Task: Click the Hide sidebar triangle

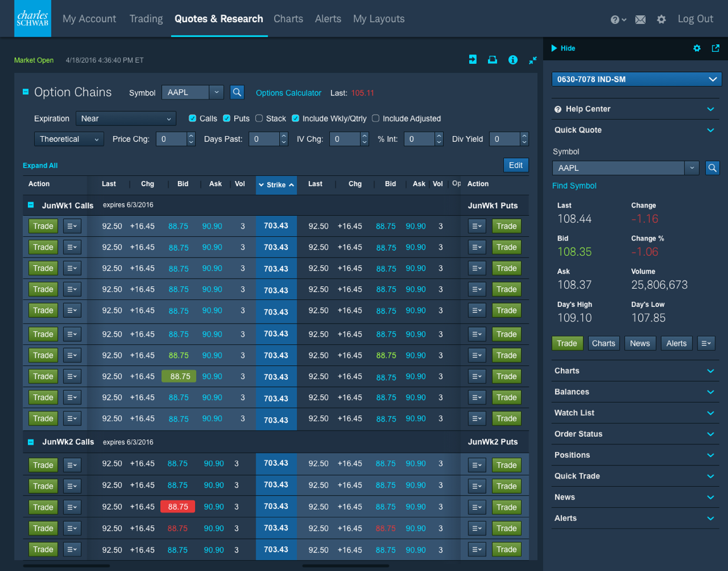Action: pos(554,48)
